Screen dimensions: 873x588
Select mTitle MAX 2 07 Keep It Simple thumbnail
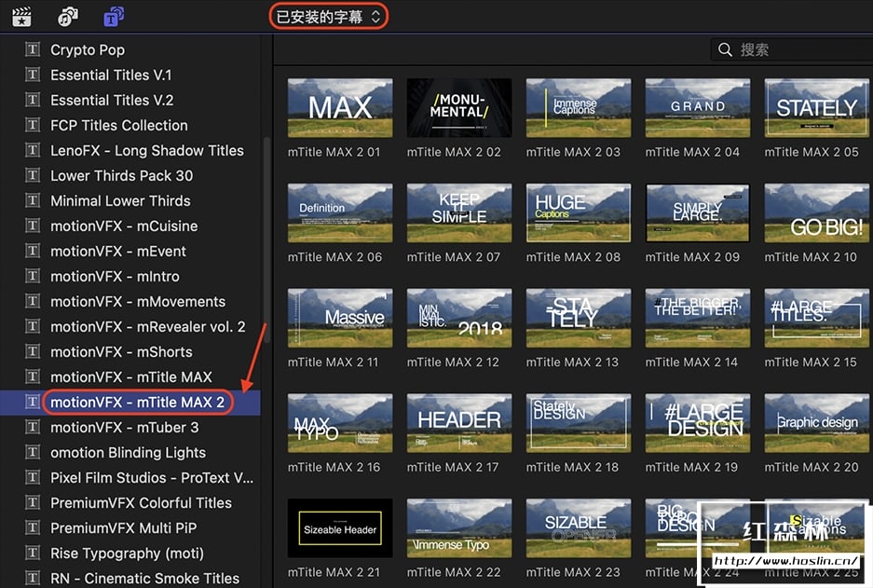tap(458, 212)
